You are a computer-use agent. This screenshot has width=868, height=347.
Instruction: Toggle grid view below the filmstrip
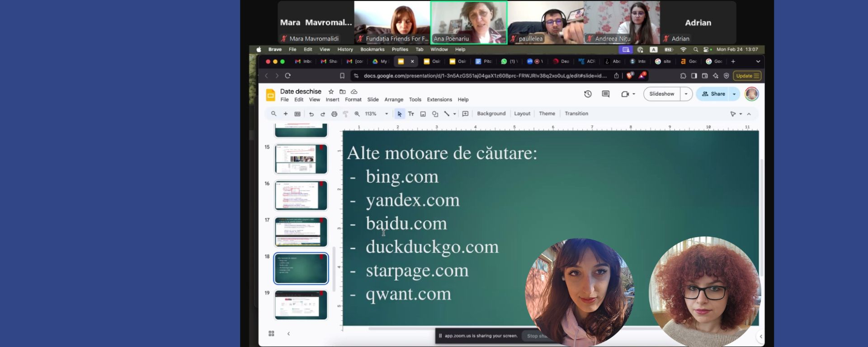point(271,333)
